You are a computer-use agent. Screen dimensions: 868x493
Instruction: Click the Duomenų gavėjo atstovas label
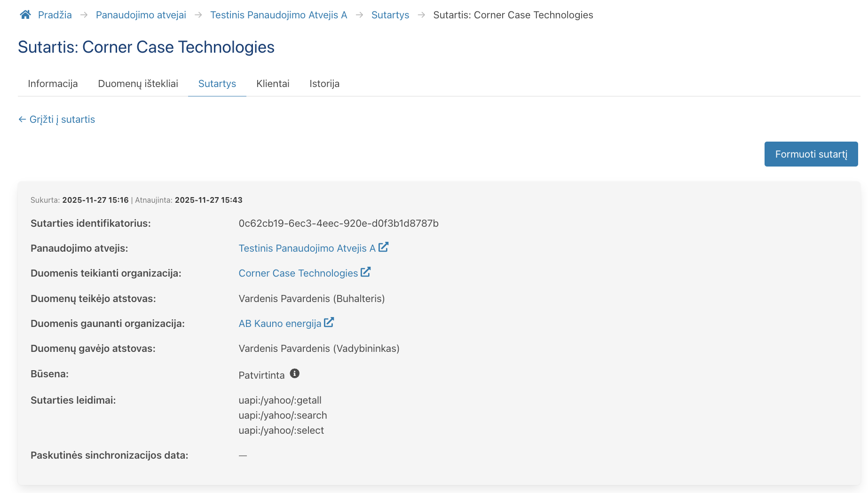(93, 349)
